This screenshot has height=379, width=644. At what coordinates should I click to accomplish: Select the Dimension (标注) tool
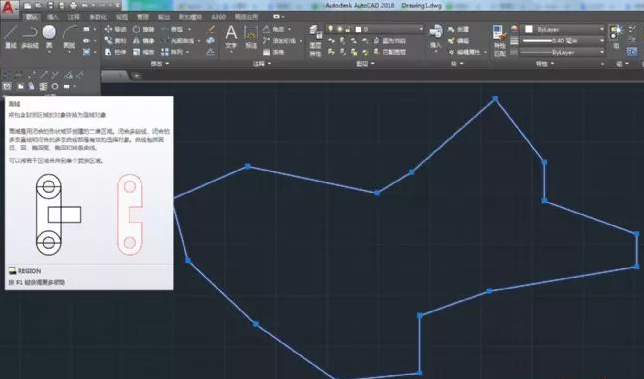[x=251, y=37]
